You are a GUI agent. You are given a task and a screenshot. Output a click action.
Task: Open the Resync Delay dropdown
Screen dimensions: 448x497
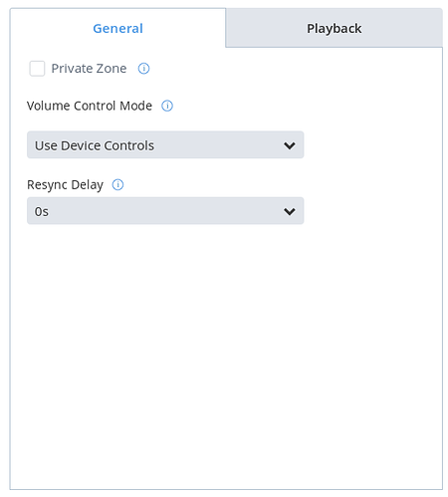(165, 211)
